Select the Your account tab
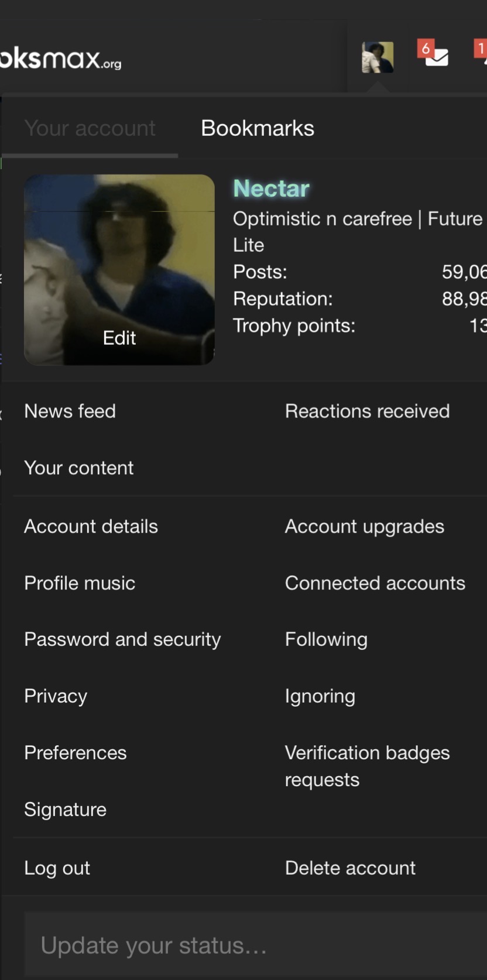 90,128
